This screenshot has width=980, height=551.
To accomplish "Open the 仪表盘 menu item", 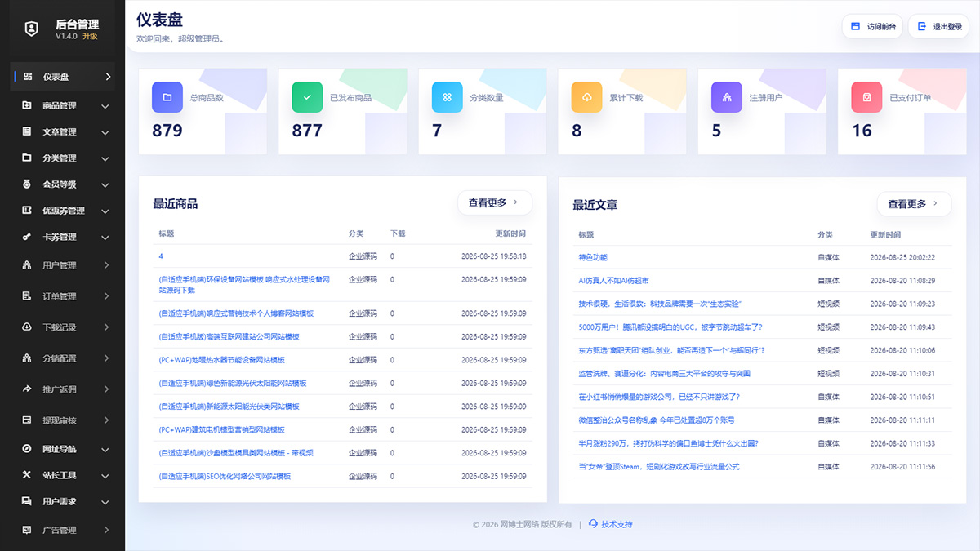I will click(64, 77).
